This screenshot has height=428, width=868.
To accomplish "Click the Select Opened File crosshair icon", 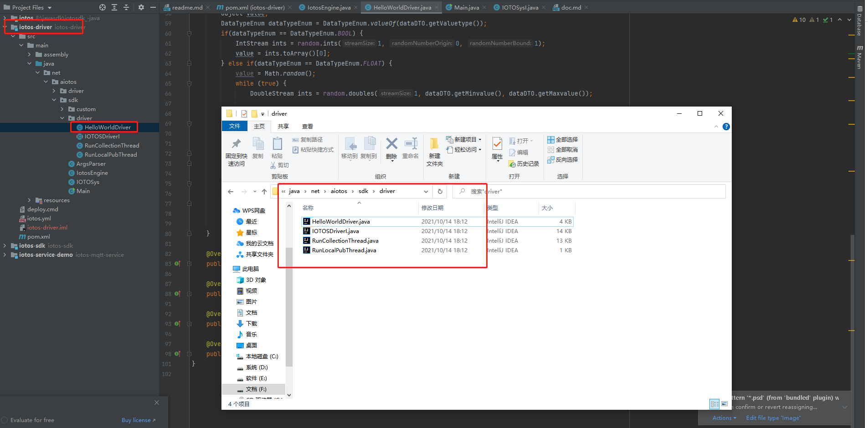I will click(x=103, y=7).
